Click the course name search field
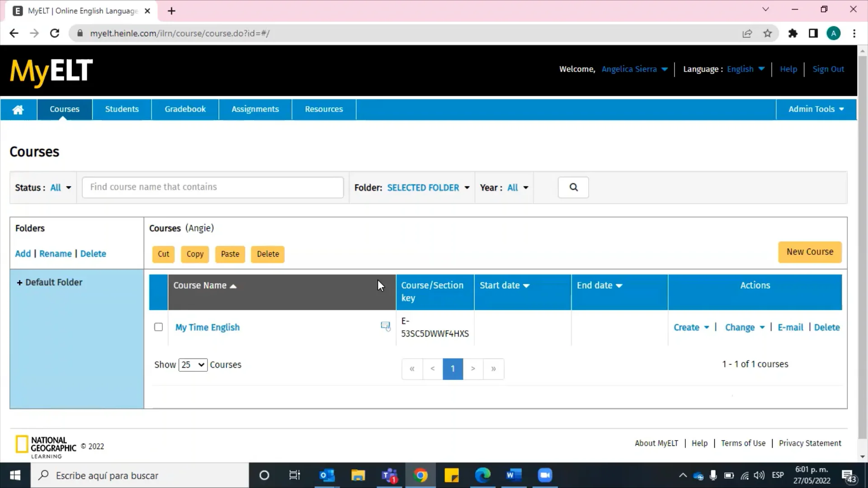The height and width of the screenshot is (488, 868). click(x=212, y=187)
